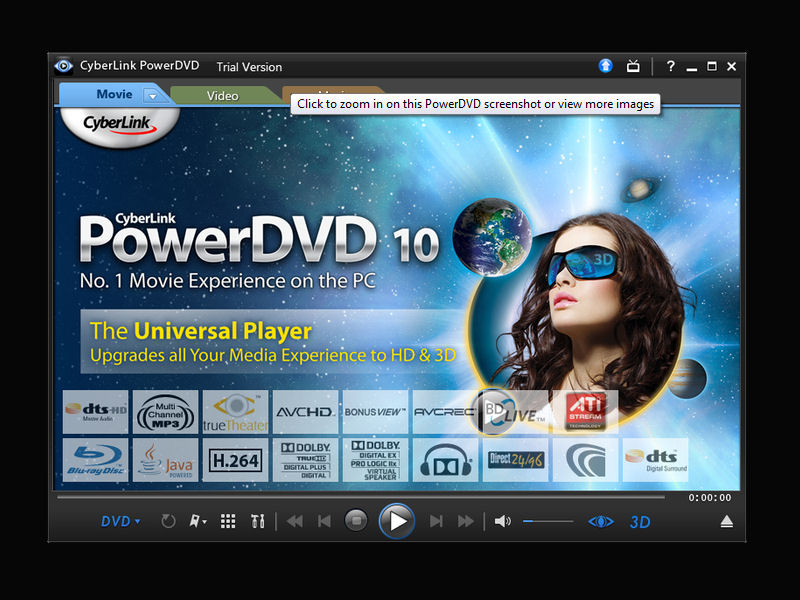Open the DVD source dropdown
The height and width of the screenshot is (600, 800).
(x=118, y=520)
